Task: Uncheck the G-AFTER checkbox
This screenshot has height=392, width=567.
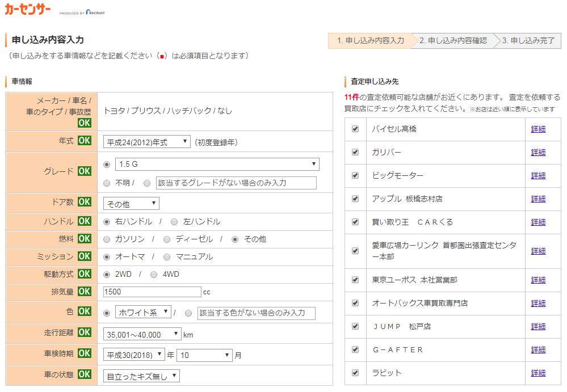Action: [355, 349]
